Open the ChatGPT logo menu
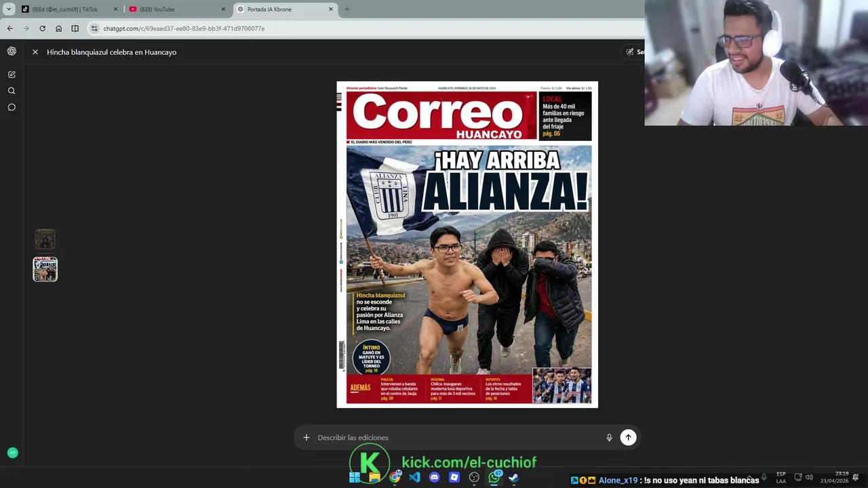 click(12, 52)
